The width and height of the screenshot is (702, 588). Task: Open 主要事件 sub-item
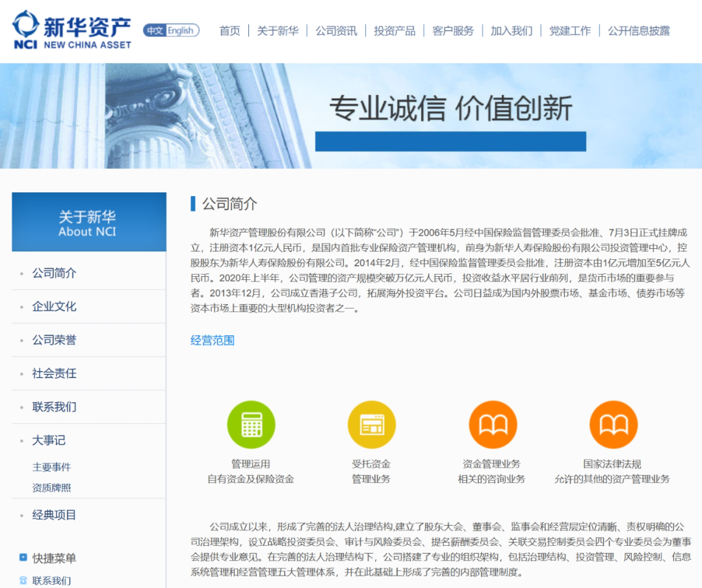pyautogui.click(x=51, y=467)
